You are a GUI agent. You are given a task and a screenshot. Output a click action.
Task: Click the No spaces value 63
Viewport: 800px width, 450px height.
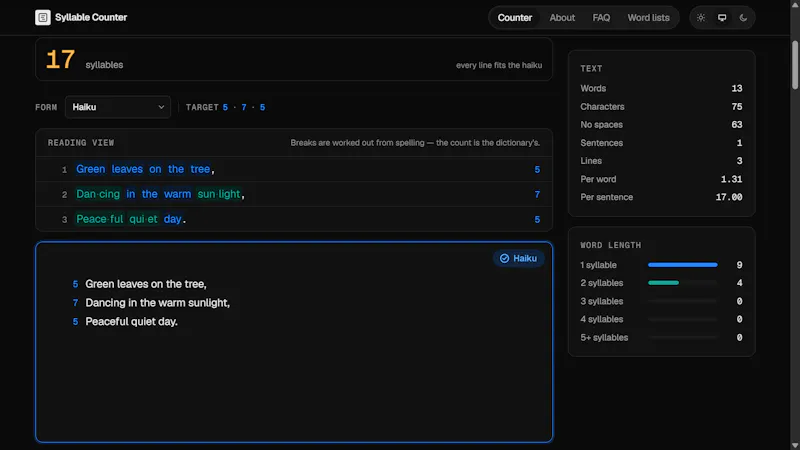click(x=737, y=124)
